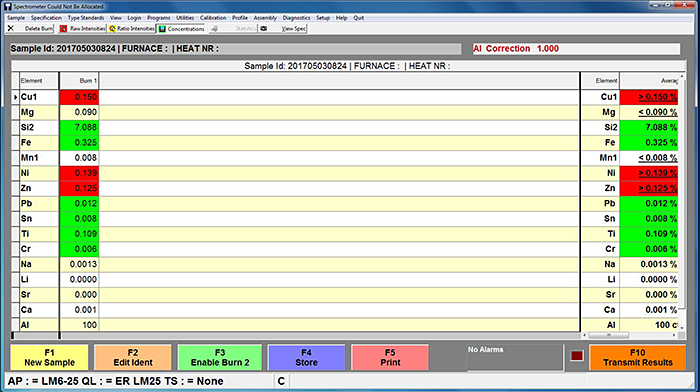Viewport: 700px width, 392px height.
Task: Click average value > 0.150 % for Cu1
Action: [649, 97]
